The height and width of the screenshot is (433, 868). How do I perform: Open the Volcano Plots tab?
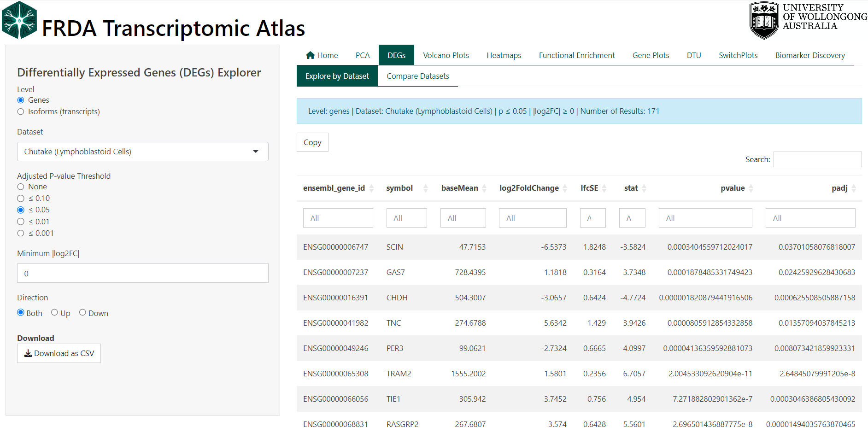click(x=446, y=55)
